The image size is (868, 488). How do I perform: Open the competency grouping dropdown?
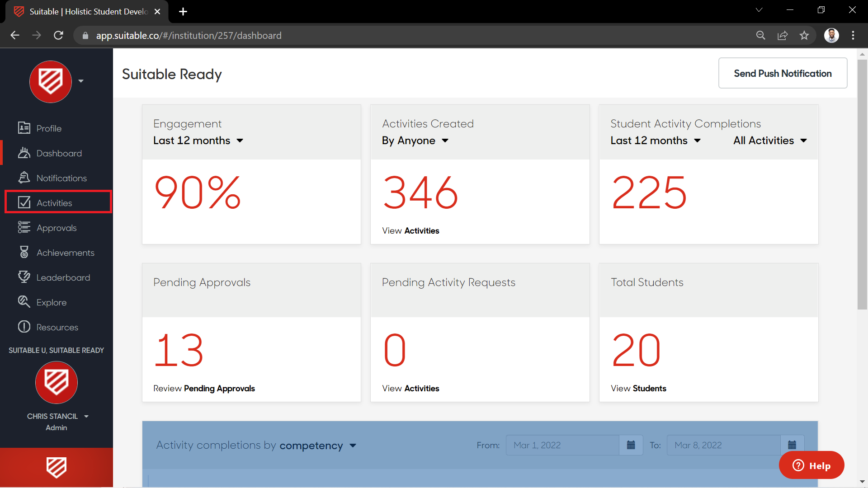point(318,446)
